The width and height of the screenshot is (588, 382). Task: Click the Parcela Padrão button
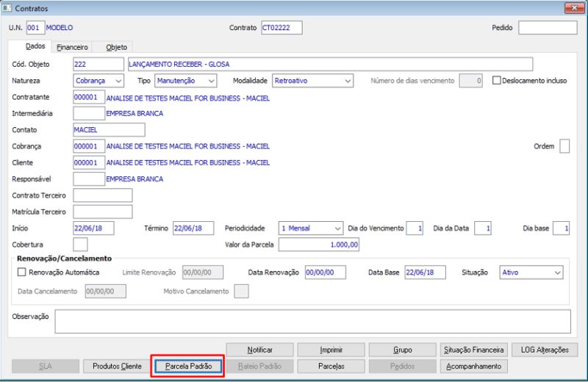[188, 367]
